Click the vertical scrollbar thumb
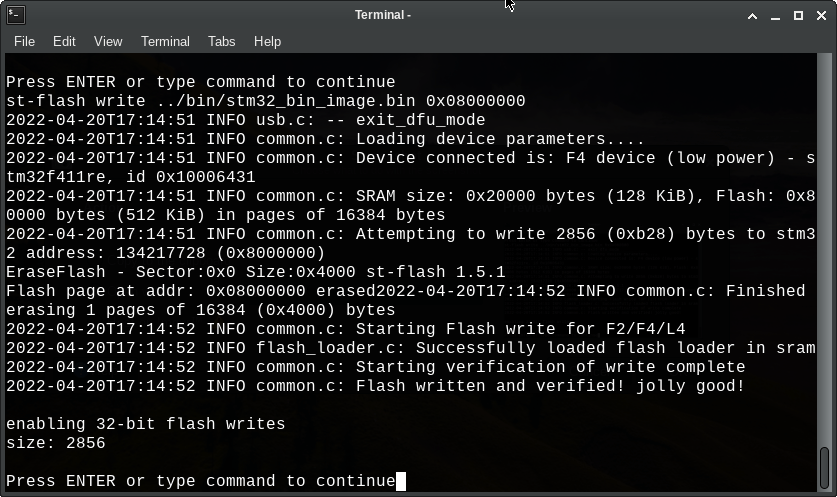Screen dimensions: 837x497 (x=826, y=469)
